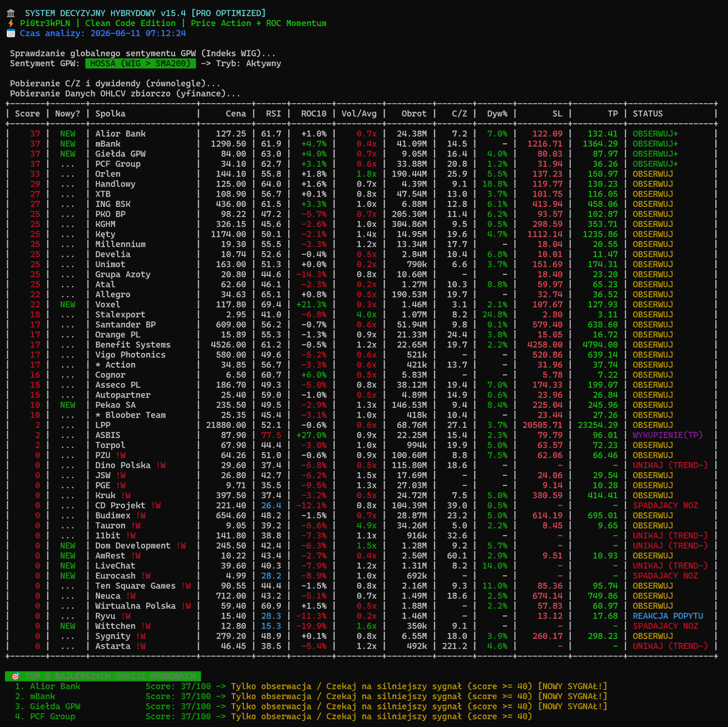
Task: Click 'Score: 37/100' on the PCF Group line
Action: (178, 716)
